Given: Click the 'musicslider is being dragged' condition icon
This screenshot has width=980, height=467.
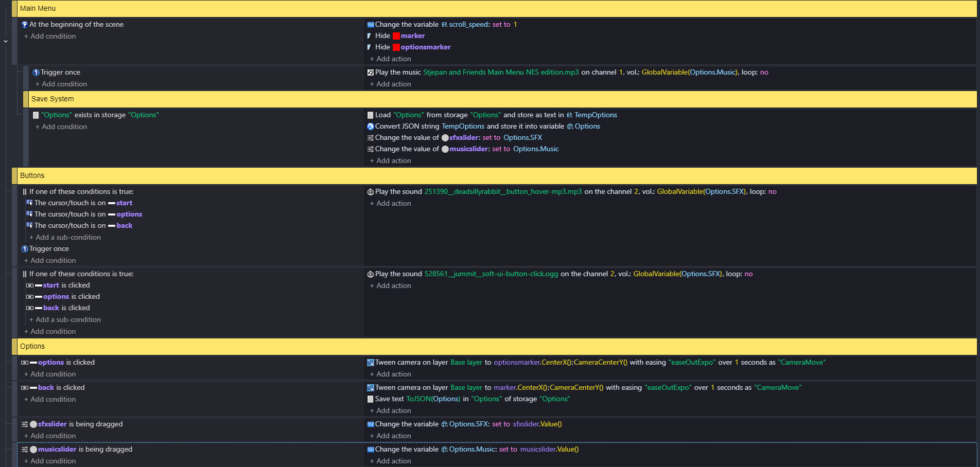Looking at the screenshot, I should pos(25,450).
